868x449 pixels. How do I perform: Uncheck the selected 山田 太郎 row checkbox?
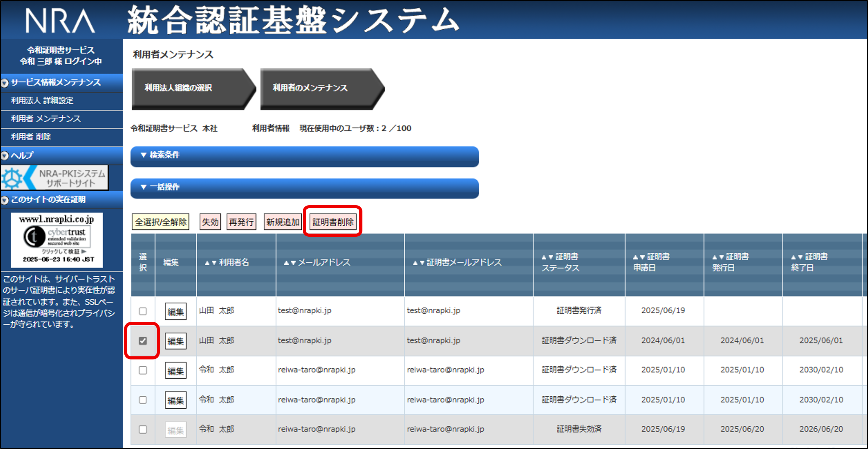coord(143,341)
